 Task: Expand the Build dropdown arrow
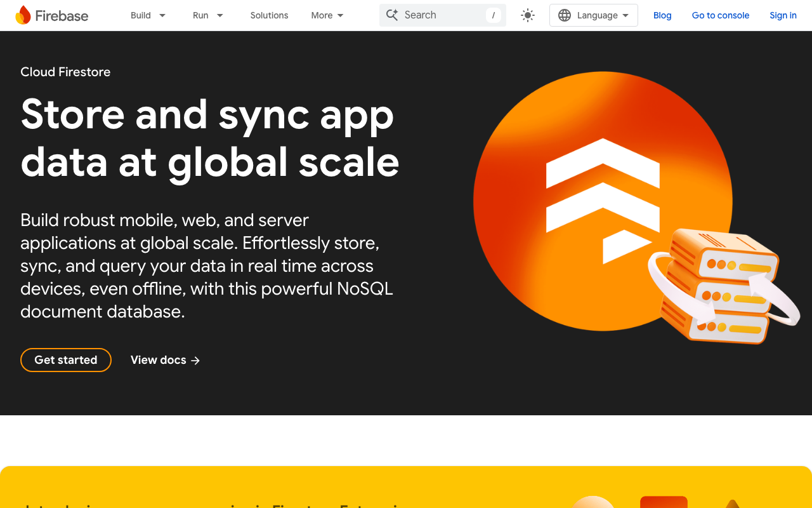coord(162,15)
